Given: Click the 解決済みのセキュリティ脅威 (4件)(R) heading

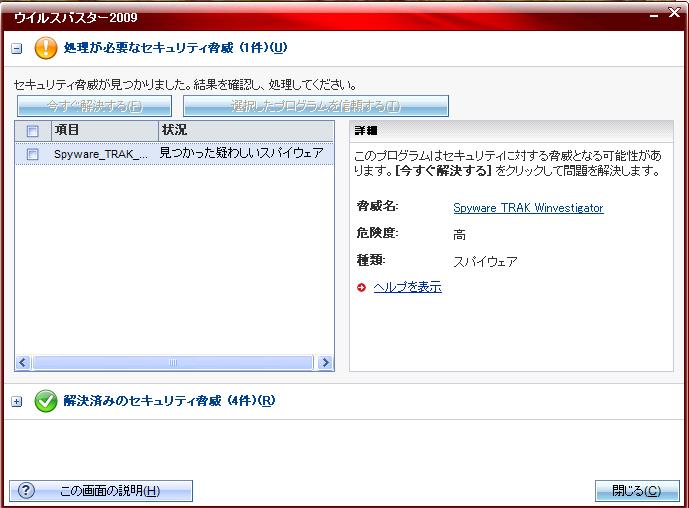Looking at the screenshot, I should click(x=169, y=401).
